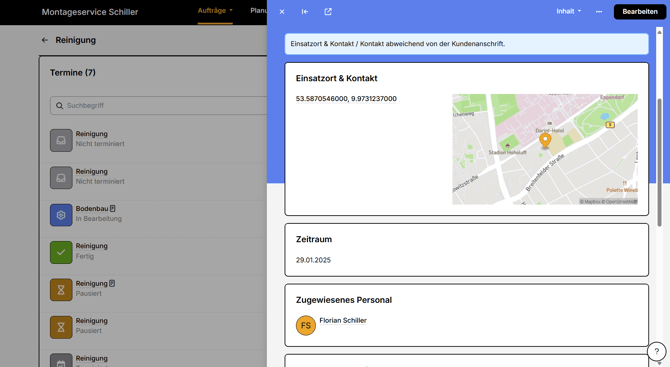Image resolution: width=670 pixels, height=367 pixels.
Task: Collapse the panel with the arrow-to-bar icon
Action: 305,12
